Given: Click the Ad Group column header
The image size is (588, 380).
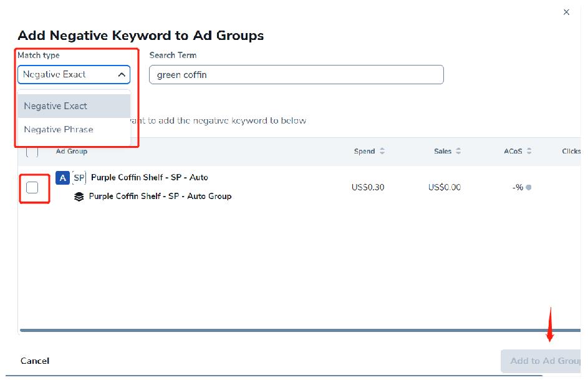Looking at the screenshot, I should click(x=72, y=151).
